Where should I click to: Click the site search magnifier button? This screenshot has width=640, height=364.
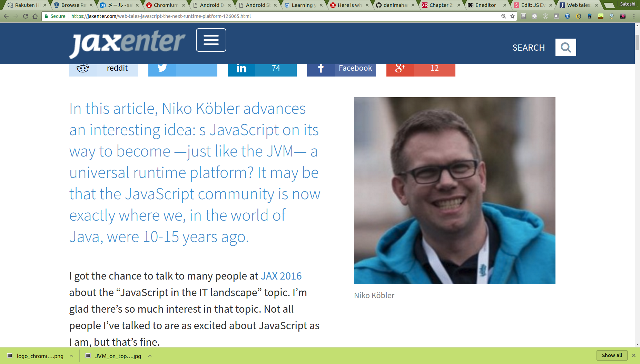(x=566, y=47)
